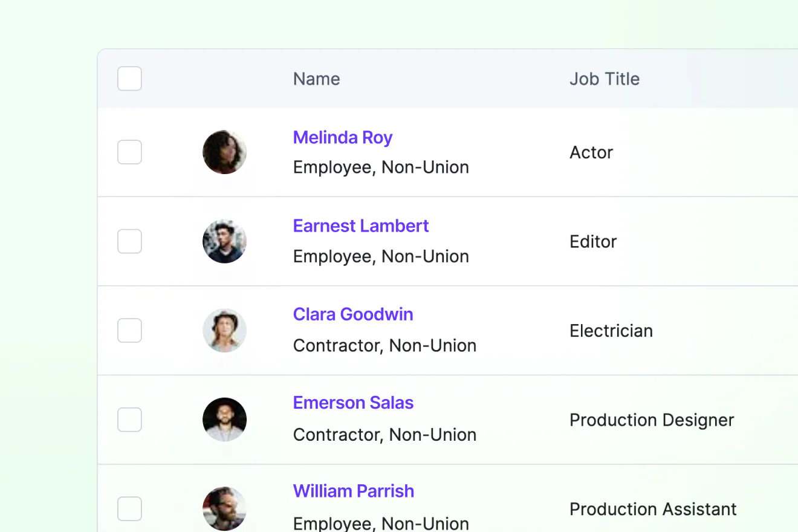Open the Emerson Salas name link
Viewport: 798px width, 532px height.
click(353, 403)
